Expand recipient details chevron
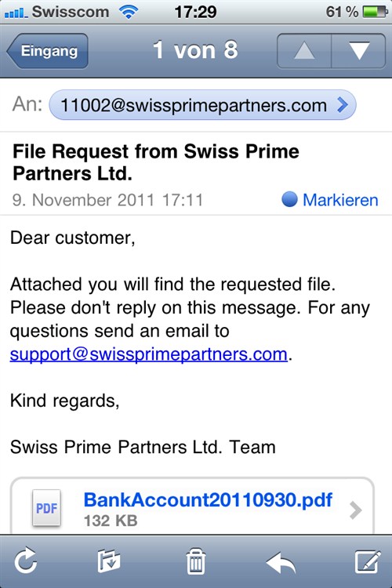This screenshot has height=588, width=392. point(342,105)
